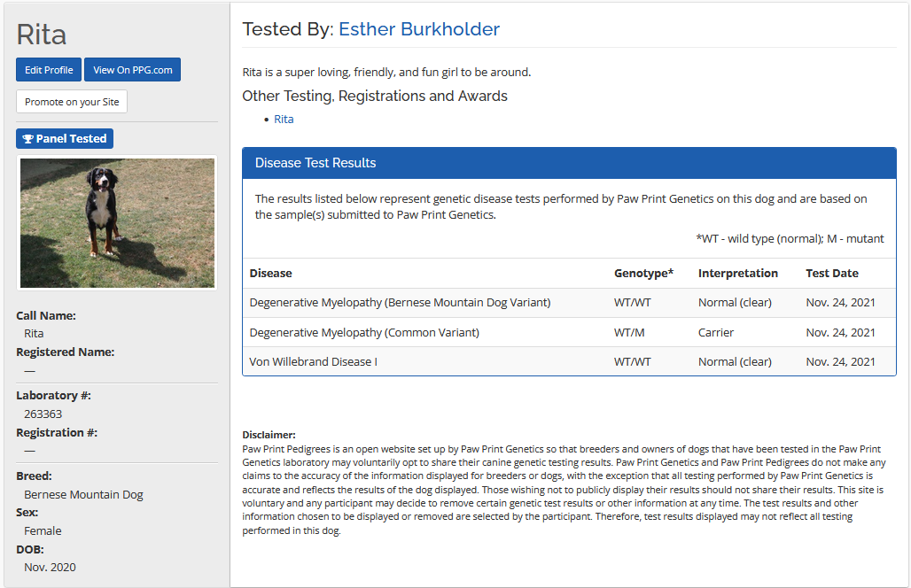Click the Test Date column header
The height and width of the screenshot is (588, 911).
[x=831, y=274]
